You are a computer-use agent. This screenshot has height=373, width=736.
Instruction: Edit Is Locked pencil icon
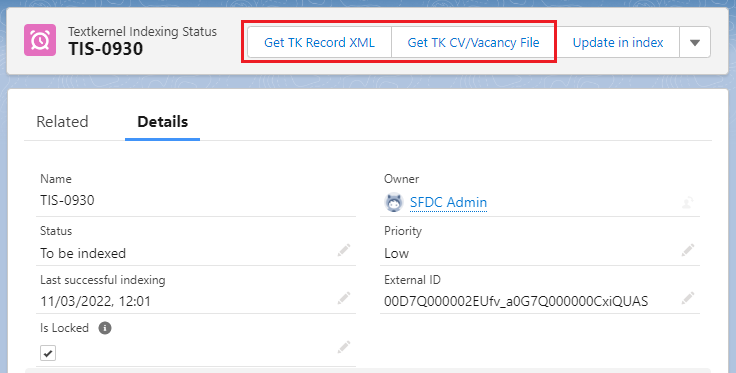click(344, 347)
